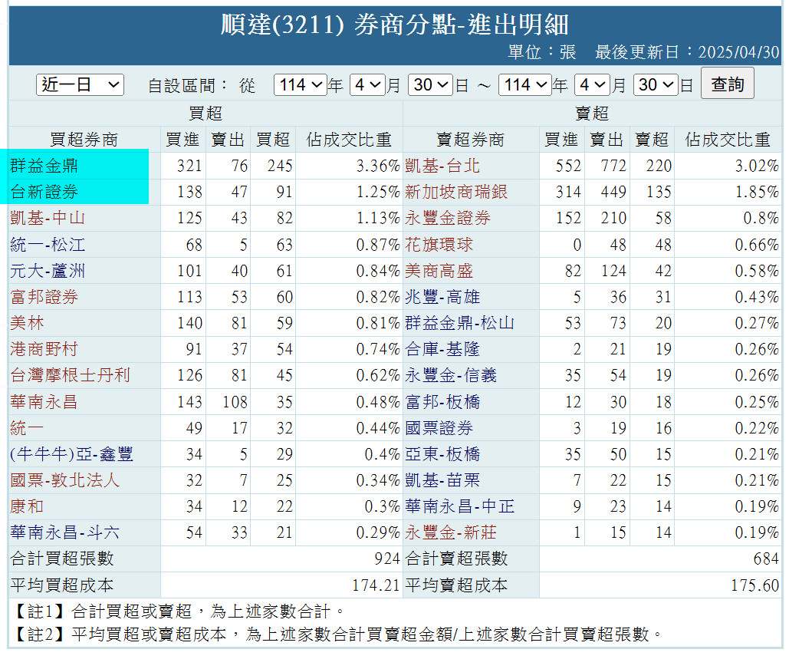Select average buy cost 174.21
812x669 pixels.
[x=376, y=585]
